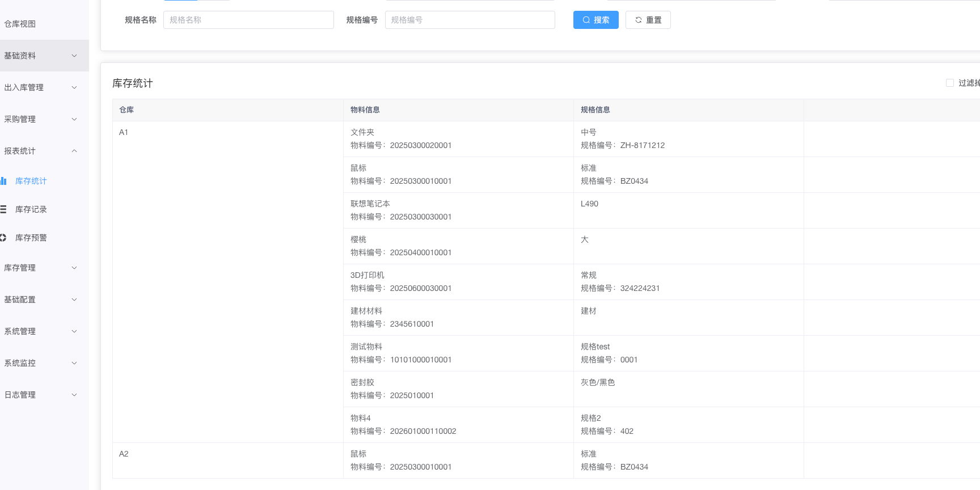Viewport: 980px width, 490px height.
Task: Click the 物料4 material name
Action: [361, 418]
